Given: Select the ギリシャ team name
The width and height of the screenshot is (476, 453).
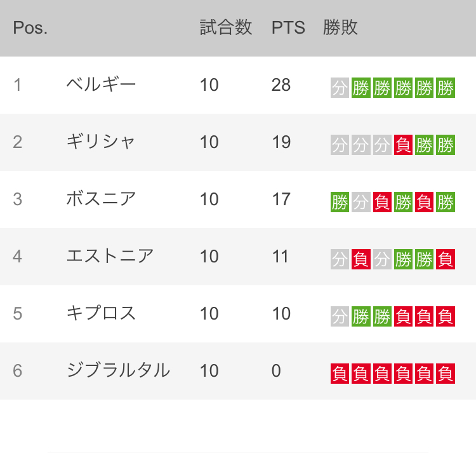Looking at the screenshot, I should coord(100,142).
